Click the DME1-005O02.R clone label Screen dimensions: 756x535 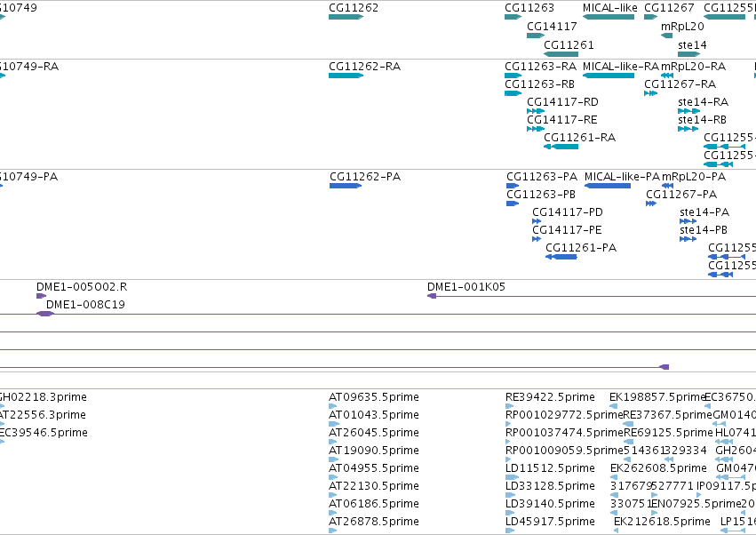(82, 287)
